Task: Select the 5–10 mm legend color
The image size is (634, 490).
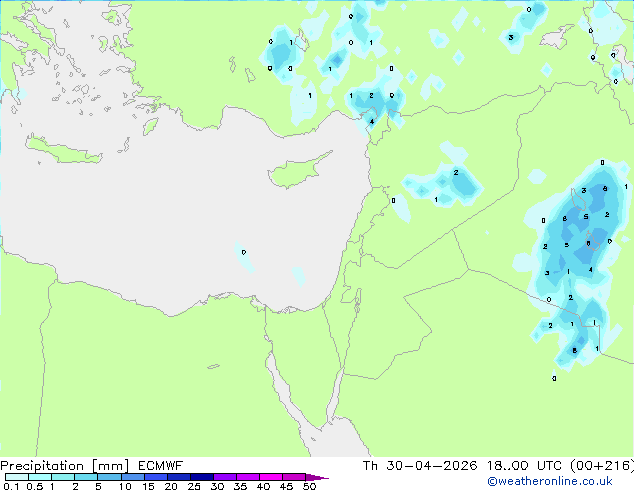Action: (109, 477)
